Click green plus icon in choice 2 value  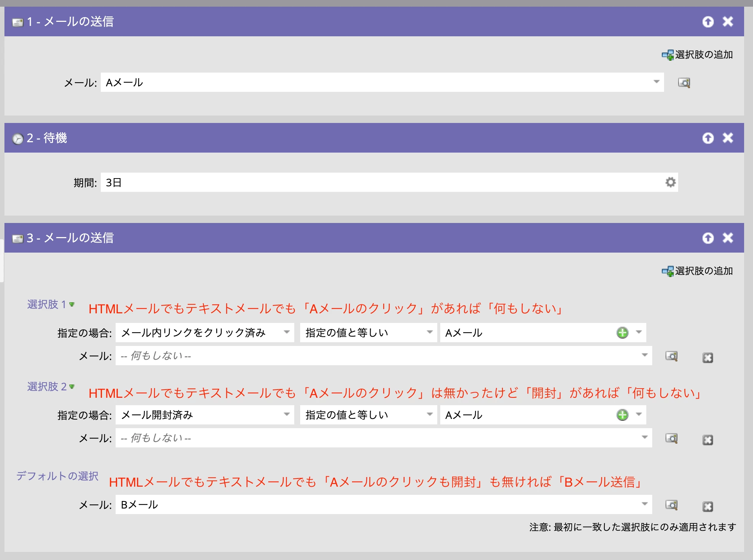tap(622, 415)
